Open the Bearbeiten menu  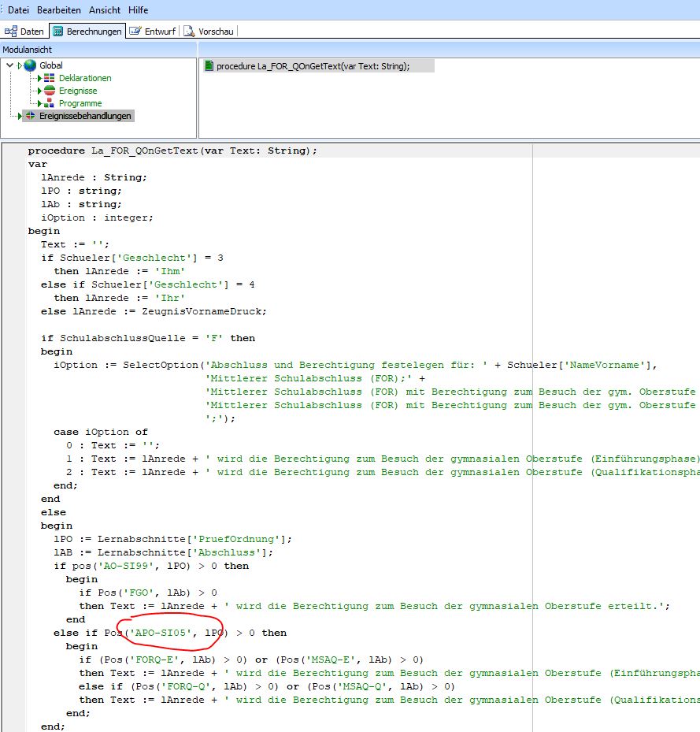click(59, 9)
